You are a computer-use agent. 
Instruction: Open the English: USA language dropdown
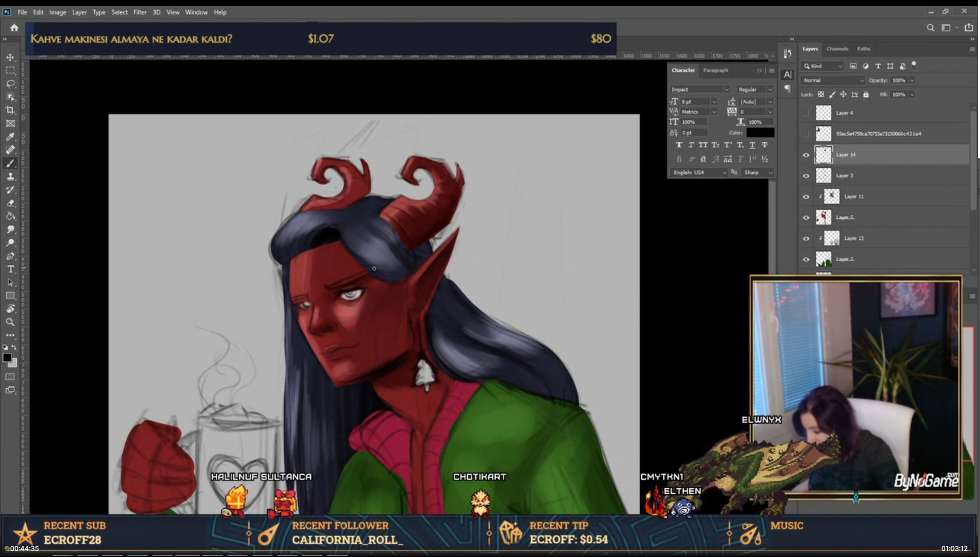pyautogui.click(x=699, y=173)
